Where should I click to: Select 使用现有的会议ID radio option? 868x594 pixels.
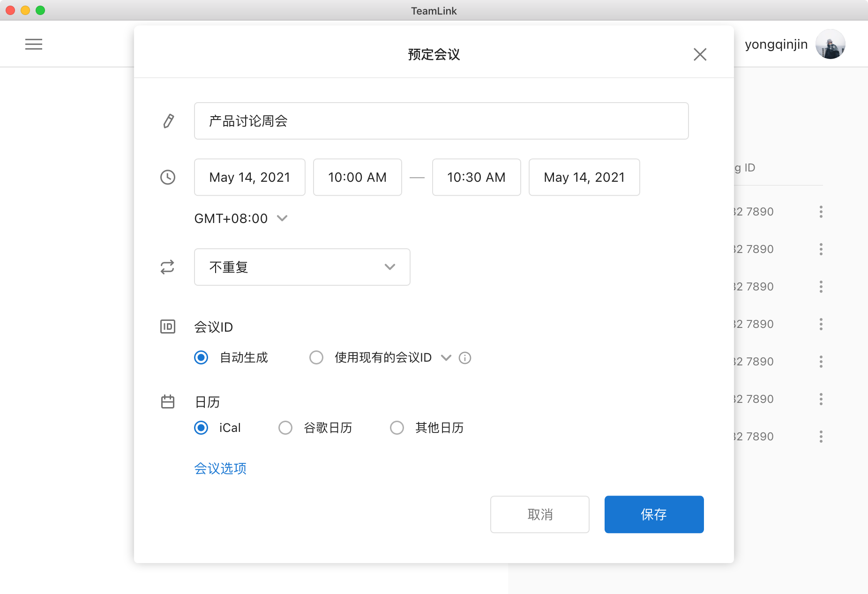coord(316,358)
